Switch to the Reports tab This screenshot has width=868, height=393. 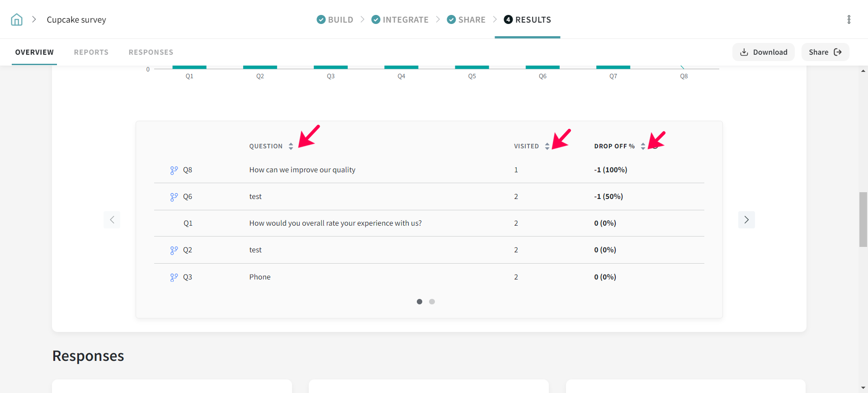(91, 52)
